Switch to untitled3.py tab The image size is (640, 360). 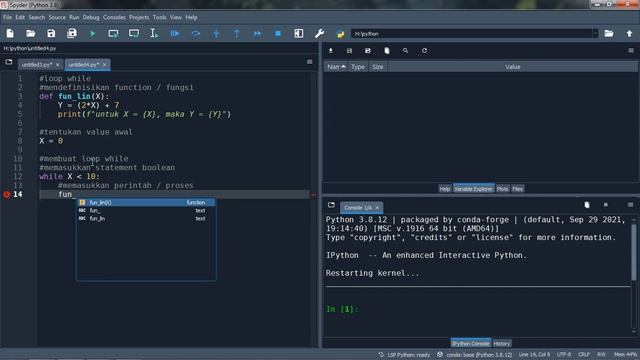point(37,64)
